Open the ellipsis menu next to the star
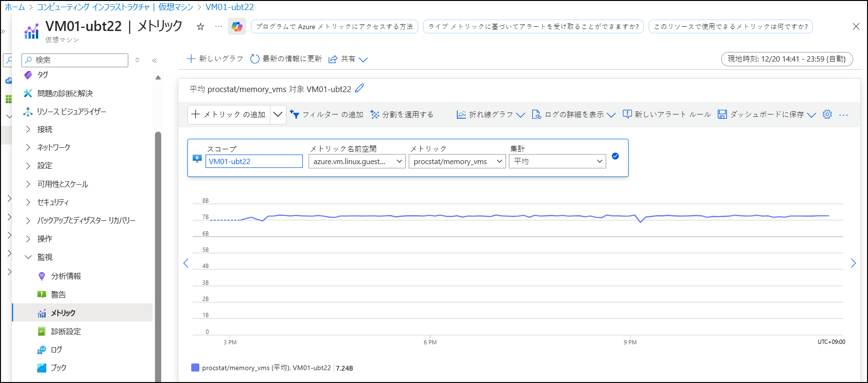This screenshot has width=868, height=383. pos(218,26)
